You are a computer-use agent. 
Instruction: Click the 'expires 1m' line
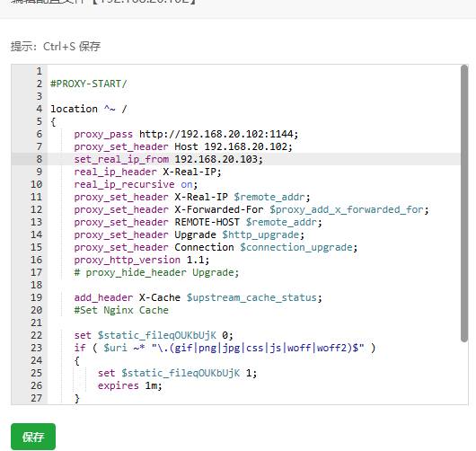[130, 386]
